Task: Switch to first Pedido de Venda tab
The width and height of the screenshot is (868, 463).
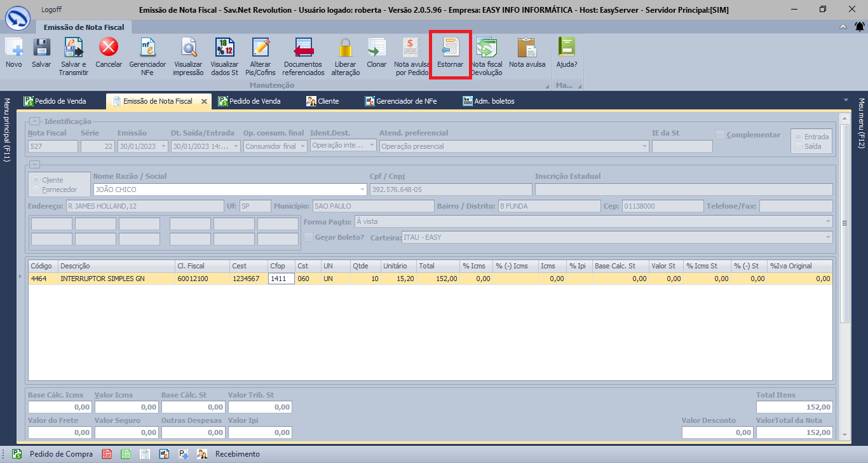Action: [x=55, y=100]
